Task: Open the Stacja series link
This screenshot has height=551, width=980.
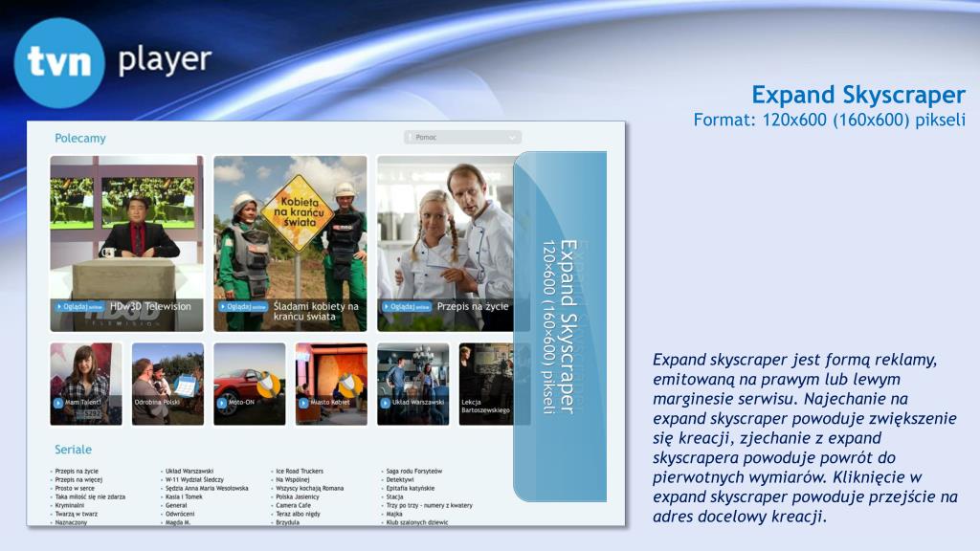Action: click(x=394, y=496)
